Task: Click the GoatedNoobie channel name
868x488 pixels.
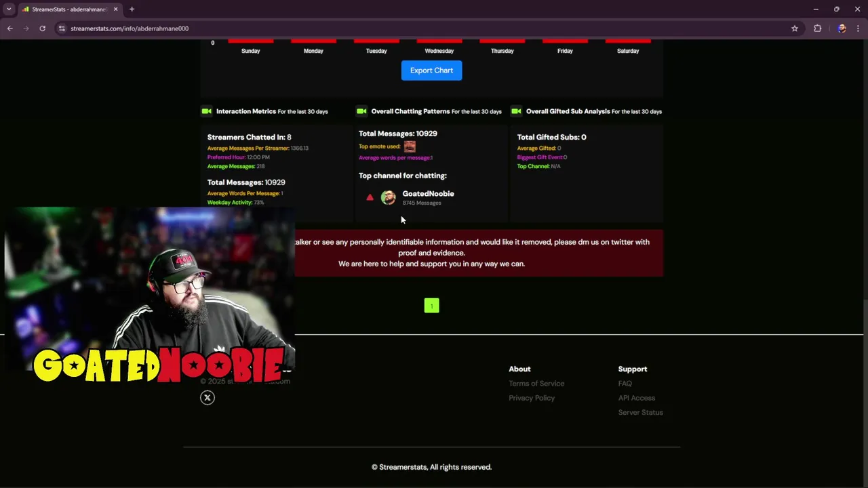Action: pos(428,194)
